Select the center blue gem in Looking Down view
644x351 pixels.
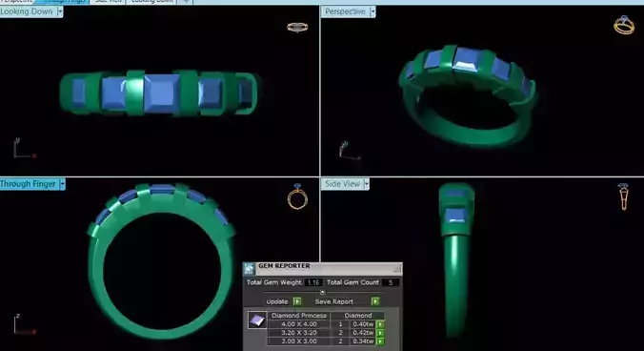coord(162,93)
